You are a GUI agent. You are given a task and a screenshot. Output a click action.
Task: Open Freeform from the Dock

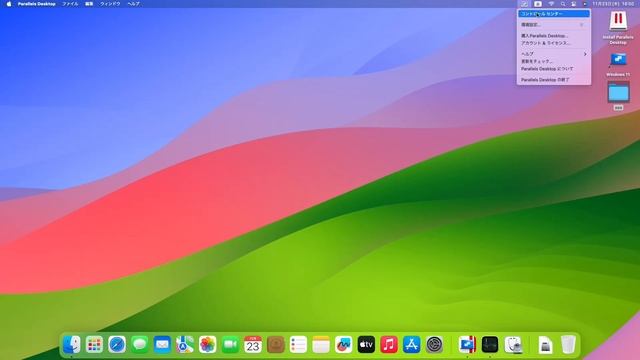[x=344, y=344]
